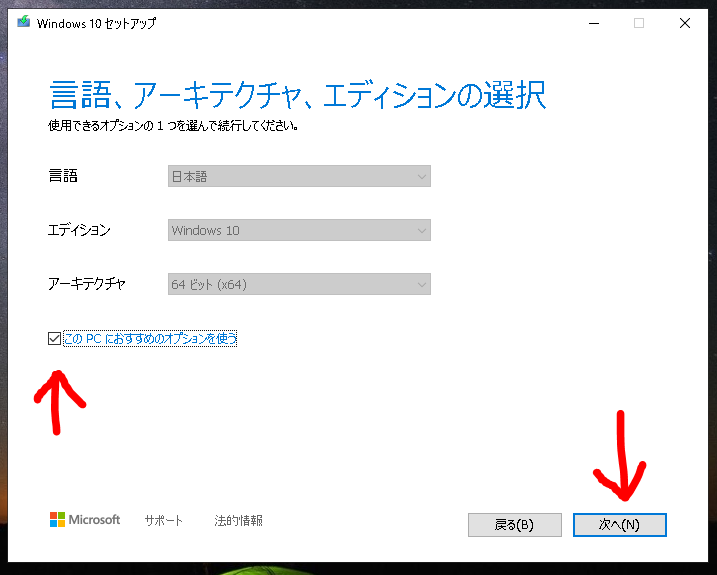Screen dimensions: 717x575
Task: Open the 言語 dropdown showing 日本語
Action: point(299,176)
